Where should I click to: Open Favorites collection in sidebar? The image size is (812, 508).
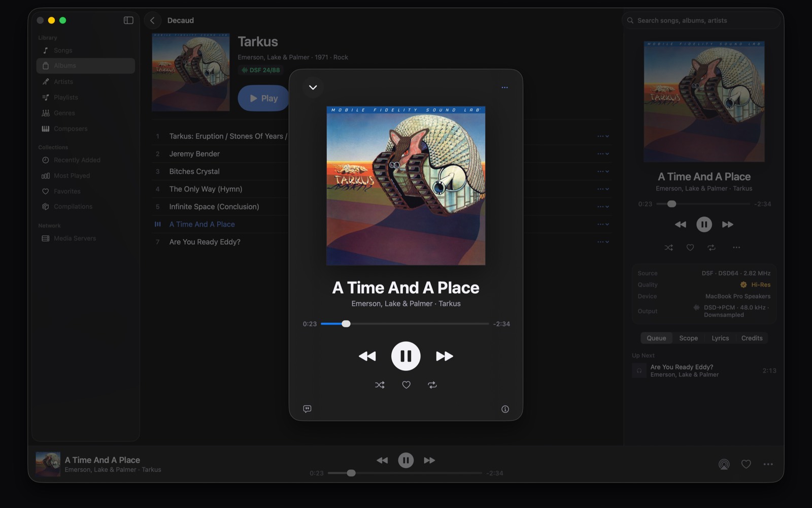point(86,192)
